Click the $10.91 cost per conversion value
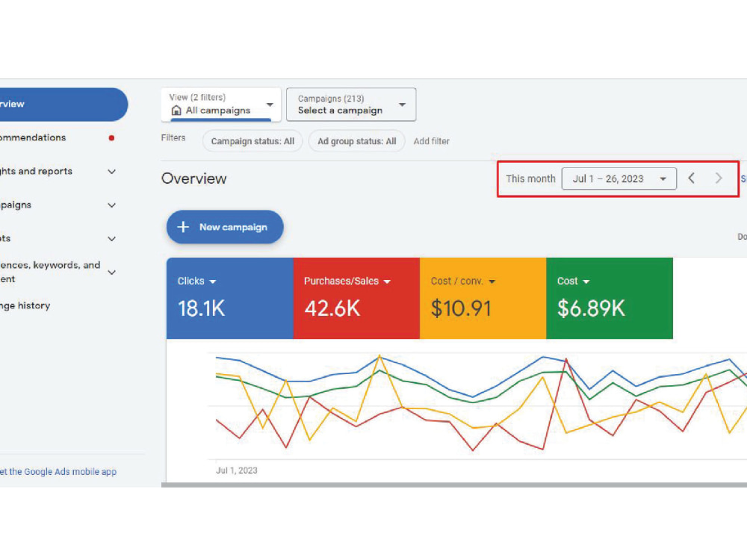Image resolution: width=747 pixels, height=560 pixels. 461,308
